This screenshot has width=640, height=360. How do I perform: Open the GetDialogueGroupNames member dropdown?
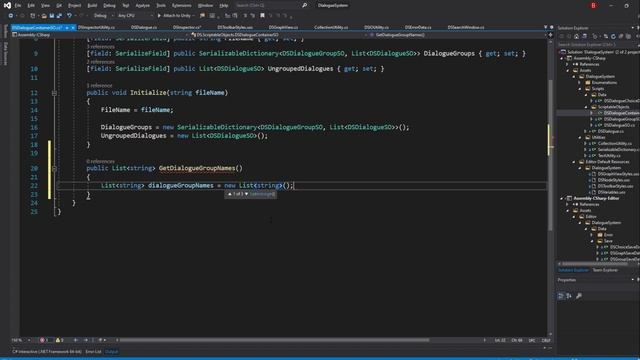click(458, 35)
